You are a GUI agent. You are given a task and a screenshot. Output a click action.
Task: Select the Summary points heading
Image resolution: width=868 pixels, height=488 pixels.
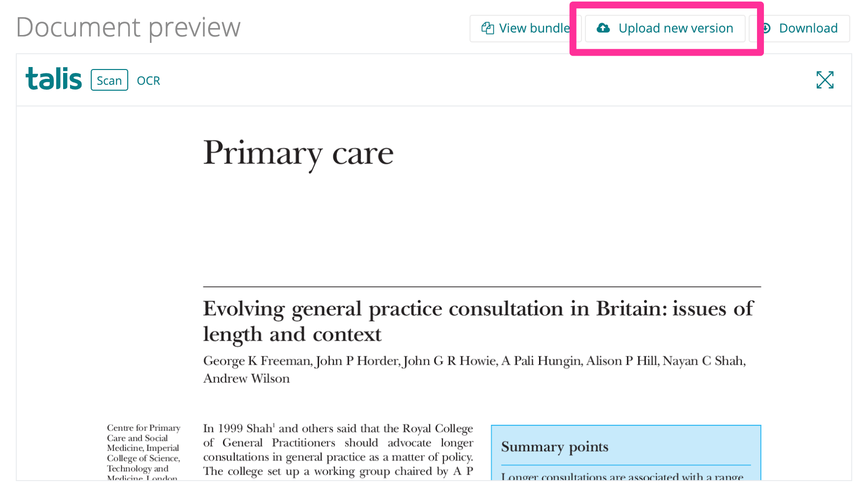coord(554,447)
